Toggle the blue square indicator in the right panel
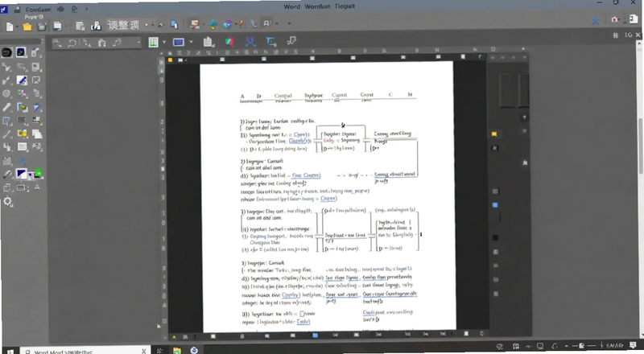The image size is (644, 354). pos(495,205)
